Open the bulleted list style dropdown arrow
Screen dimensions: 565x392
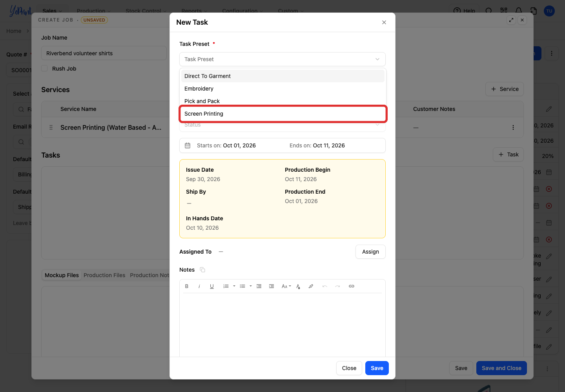(251, 286)
